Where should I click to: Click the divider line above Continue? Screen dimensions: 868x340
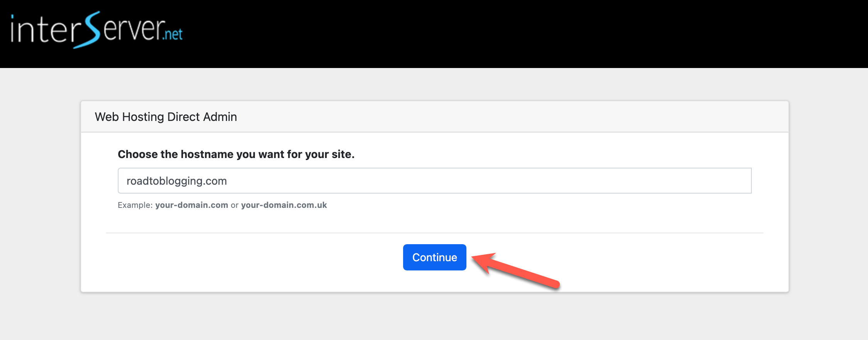click(434, 233)
